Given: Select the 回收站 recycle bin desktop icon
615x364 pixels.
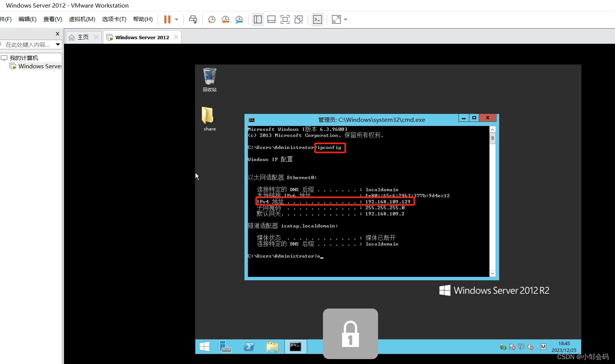Looking at the screenshot, I should pyautogui.click(x=210, y=80).
